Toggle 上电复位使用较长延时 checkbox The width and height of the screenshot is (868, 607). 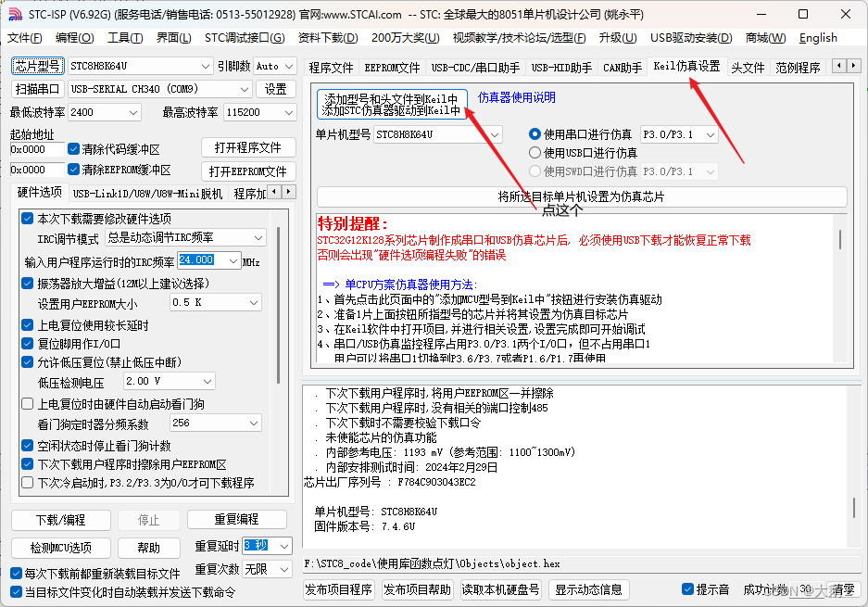pos(27,325)
